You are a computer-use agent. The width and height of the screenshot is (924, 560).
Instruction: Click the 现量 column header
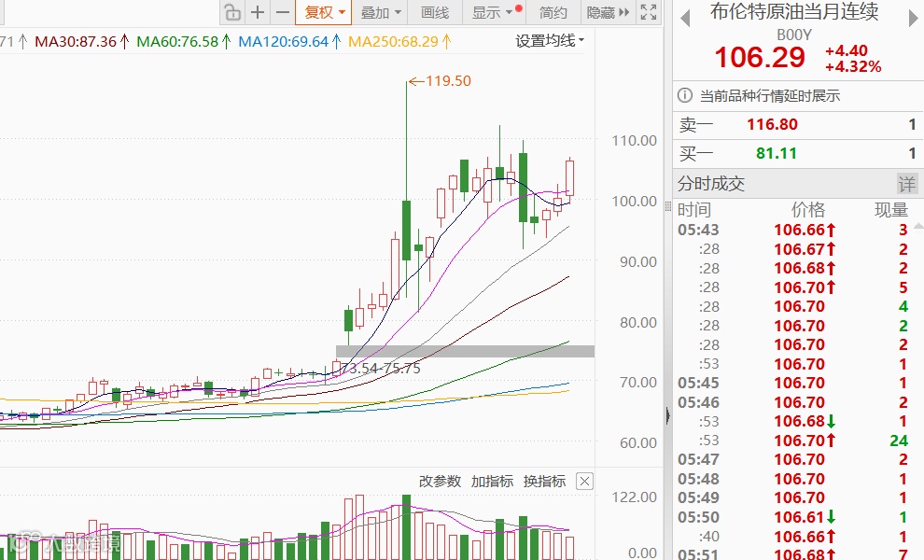click(x=891, y=209)
